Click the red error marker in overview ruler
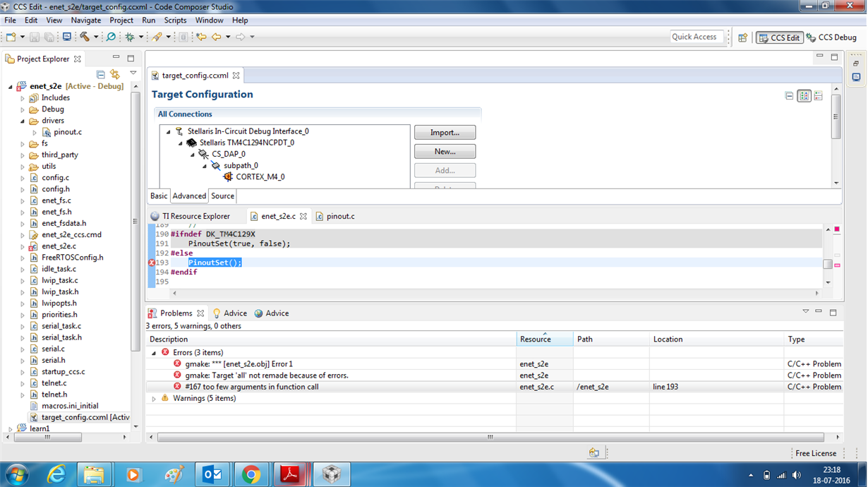The height and width of the screenshot is (487, 868). 837,265
